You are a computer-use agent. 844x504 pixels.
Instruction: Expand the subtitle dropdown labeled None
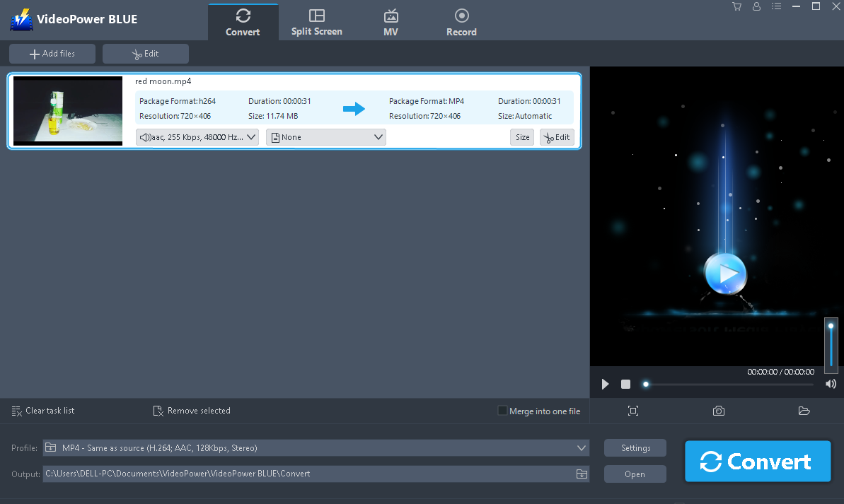[x=325, y=136]
